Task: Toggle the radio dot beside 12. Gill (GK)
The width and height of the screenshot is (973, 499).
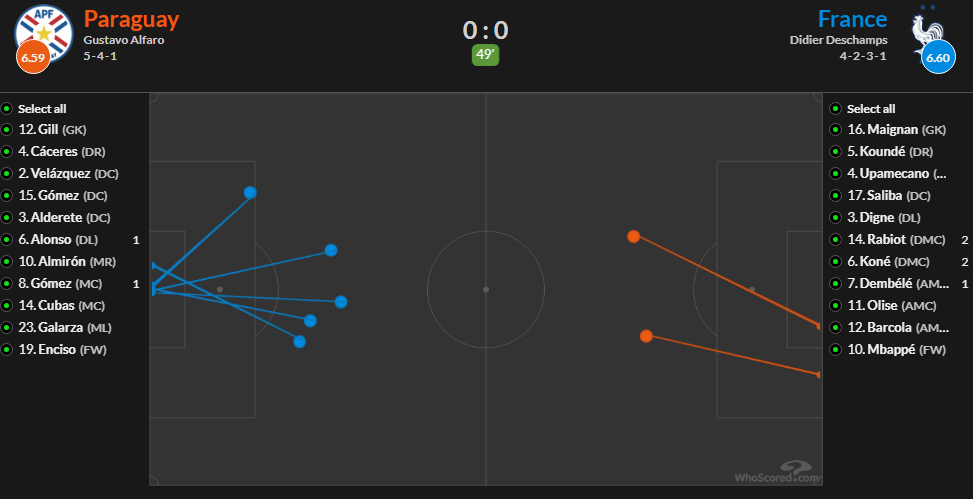Action: [7, 130]
